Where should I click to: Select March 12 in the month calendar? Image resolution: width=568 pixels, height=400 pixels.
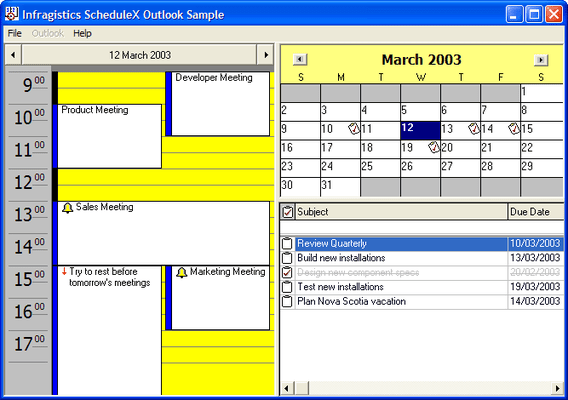[420, 130]
